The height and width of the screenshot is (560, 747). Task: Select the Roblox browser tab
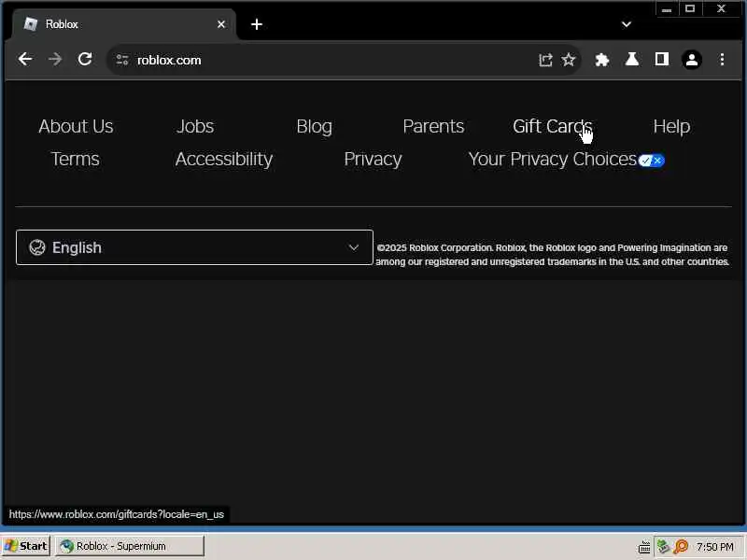coord(125,25)
